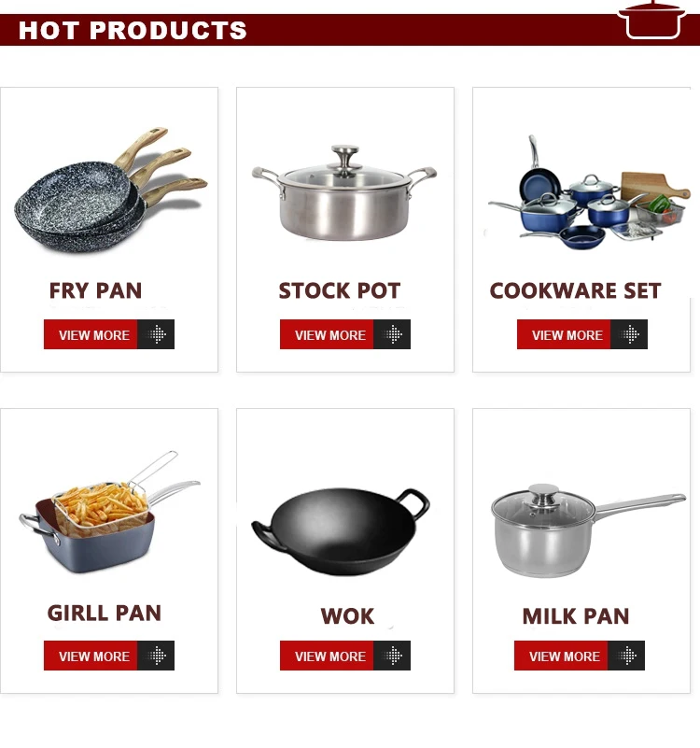Click the arrow icon beside Stock Pot's View More

click(x=392, y=334)
